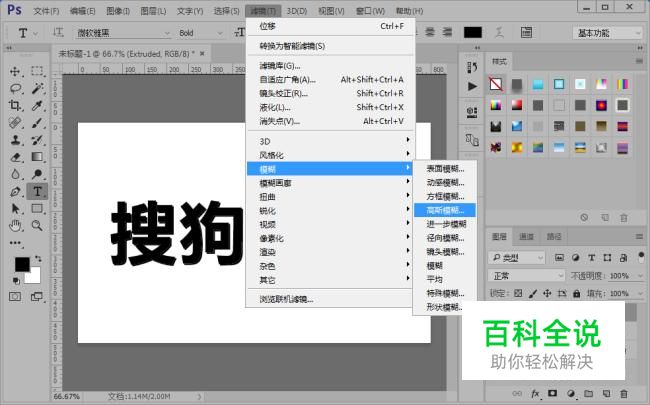The width and height of the screenshot is (650, 405).
Task: Select the Move tool
Action: coord(15,71)
